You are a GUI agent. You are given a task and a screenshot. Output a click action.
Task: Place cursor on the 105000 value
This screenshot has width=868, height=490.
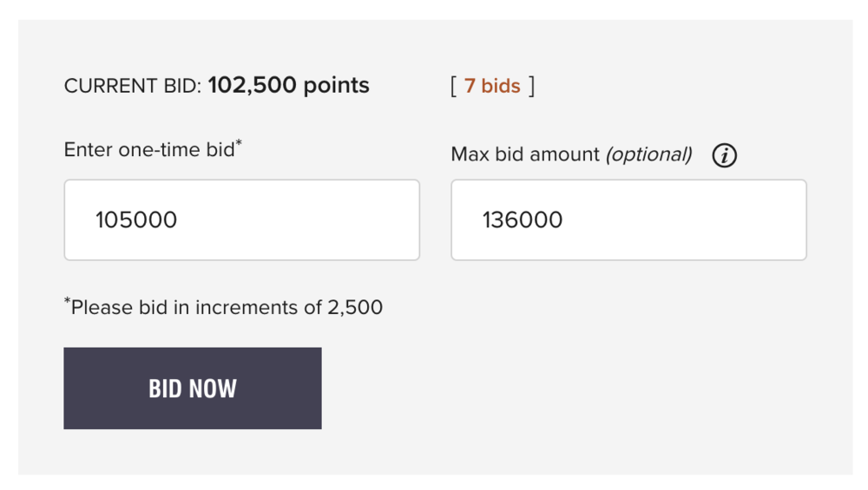point(136,219)
